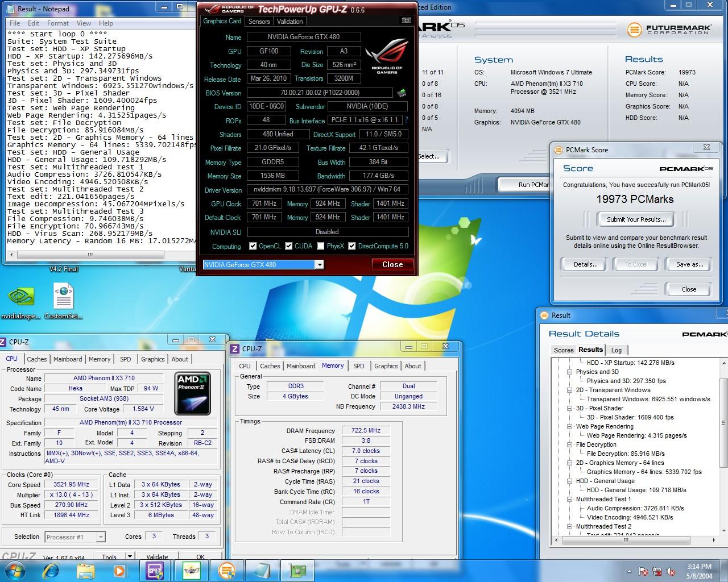Click the Futuremark Corporation logo

(x=669, y=30)
